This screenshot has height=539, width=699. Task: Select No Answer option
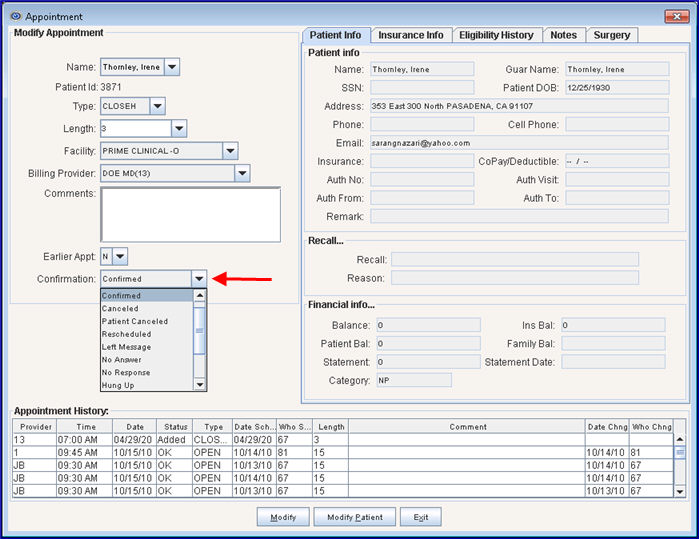point(147,359)
